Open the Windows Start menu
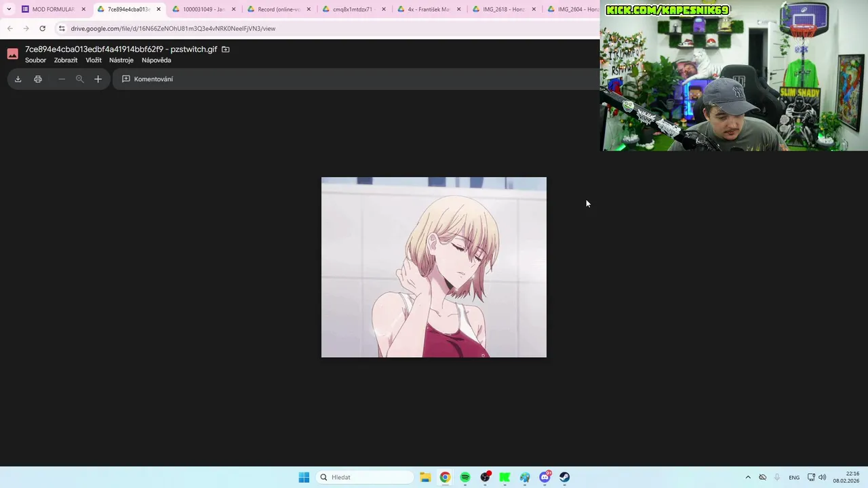868x488 pixels. tap(304, 477)
